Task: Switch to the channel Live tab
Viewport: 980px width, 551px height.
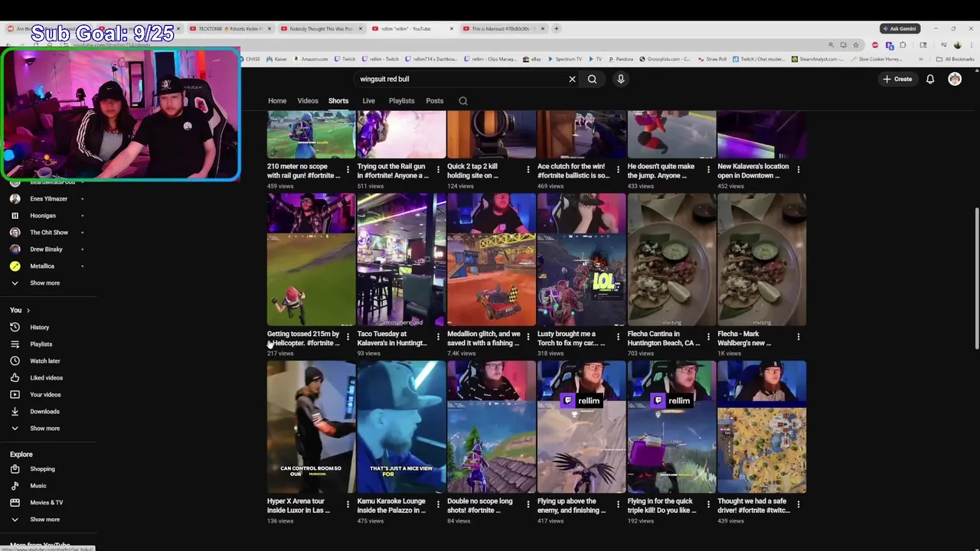Action: (368, 101)
